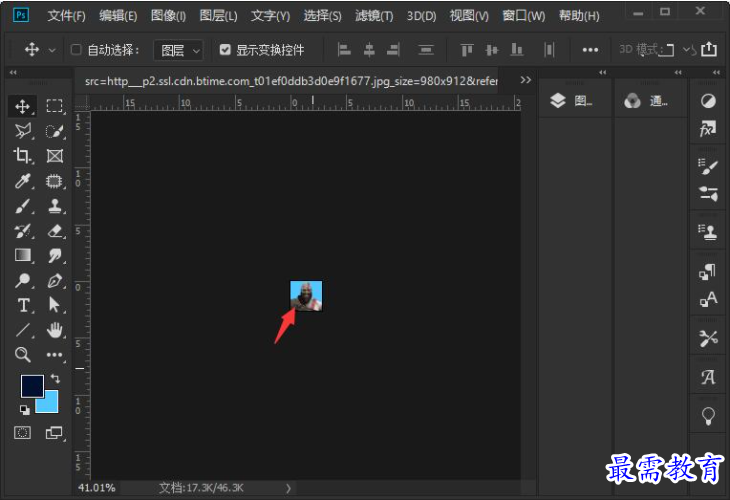Open the Brushes presets panel icon
The height and width of the screenshot is (500, 730).
pyautogui.click(x=708, y=193)
